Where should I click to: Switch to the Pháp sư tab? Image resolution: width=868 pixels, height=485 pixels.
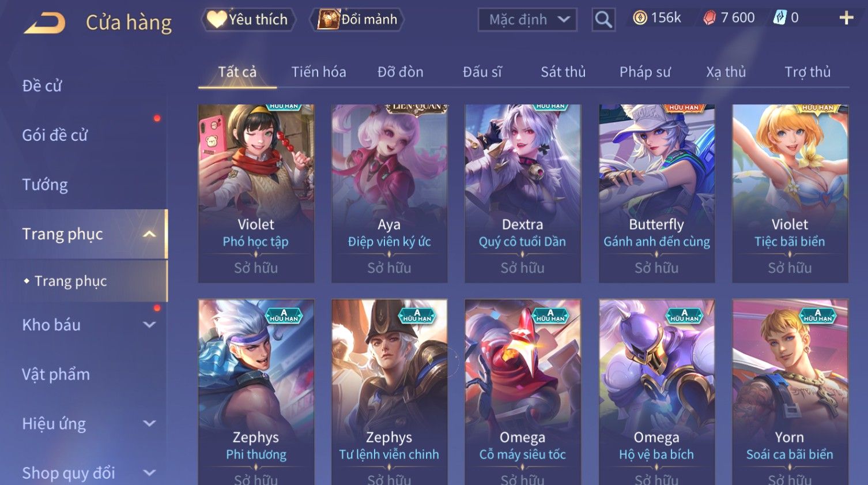pyautogui.click(x=645, y=72)
